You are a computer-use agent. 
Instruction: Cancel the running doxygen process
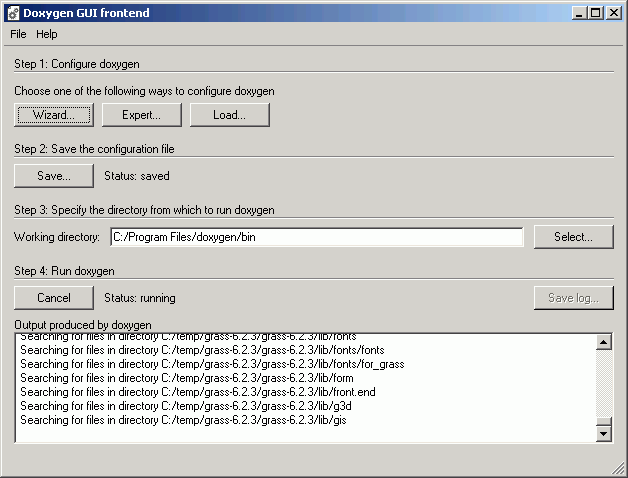(x=54, y=298)
